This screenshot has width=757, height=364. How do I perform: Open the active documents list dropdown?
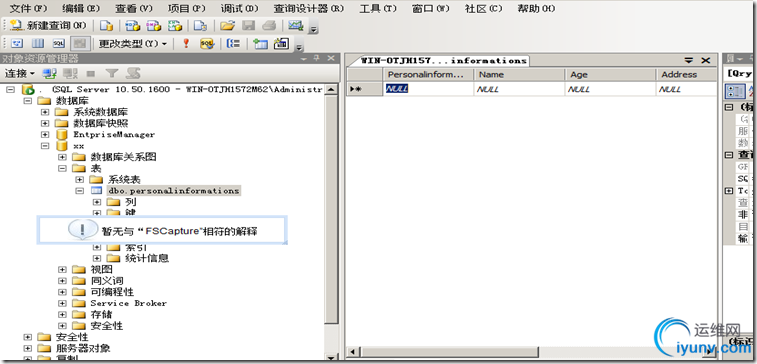tap(688, 60)
